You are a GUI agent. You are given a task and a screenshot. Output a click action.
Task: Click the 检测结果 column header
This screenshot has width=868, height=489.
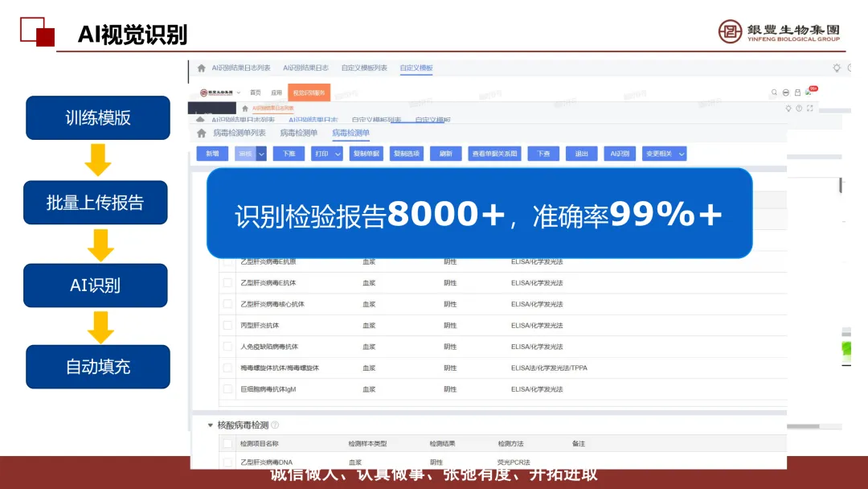442,444
